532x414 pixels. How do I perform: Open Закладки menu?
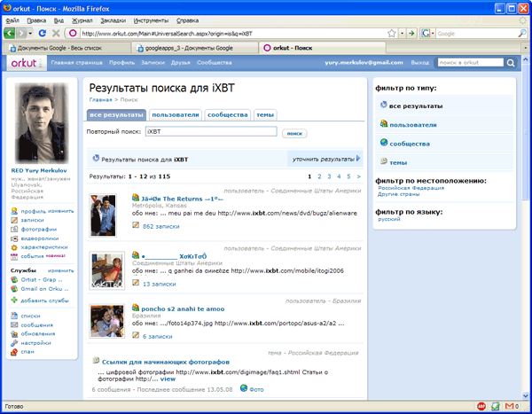pyautogui.click(x=113, y=20)
